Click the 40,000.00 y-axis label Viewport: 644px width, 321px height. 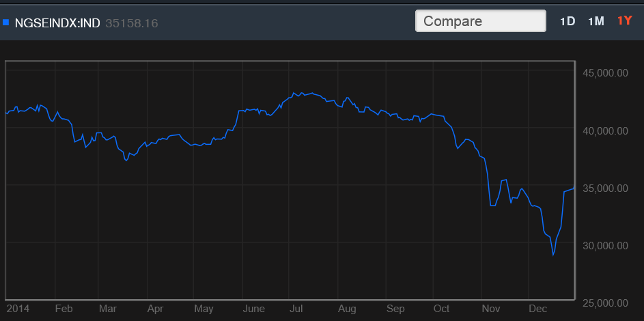click(x=604, y=130)
